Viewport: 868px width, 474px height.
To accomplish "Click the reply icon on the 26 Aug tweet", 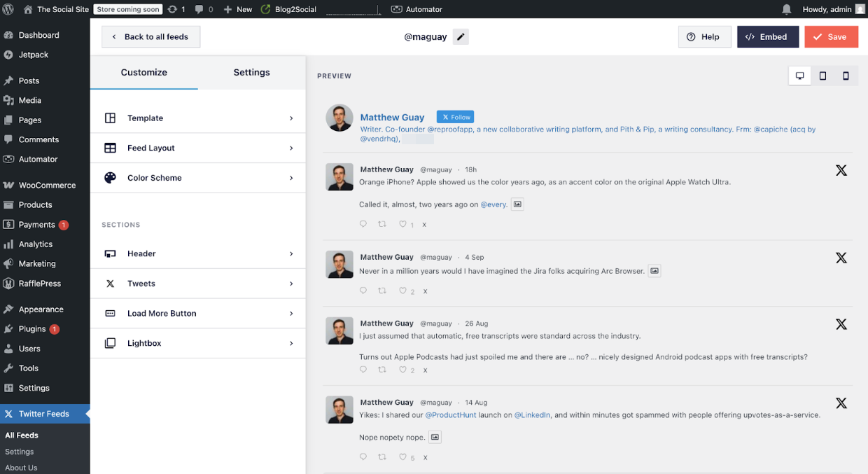I will [x=363, y=370].
